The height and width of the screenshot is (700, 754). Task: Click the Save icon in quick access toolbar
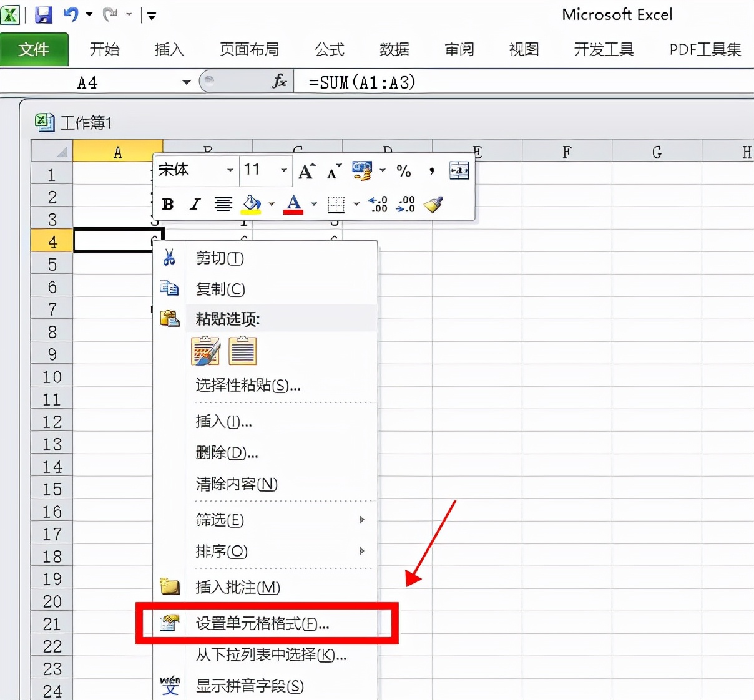(x=43, y=14)
